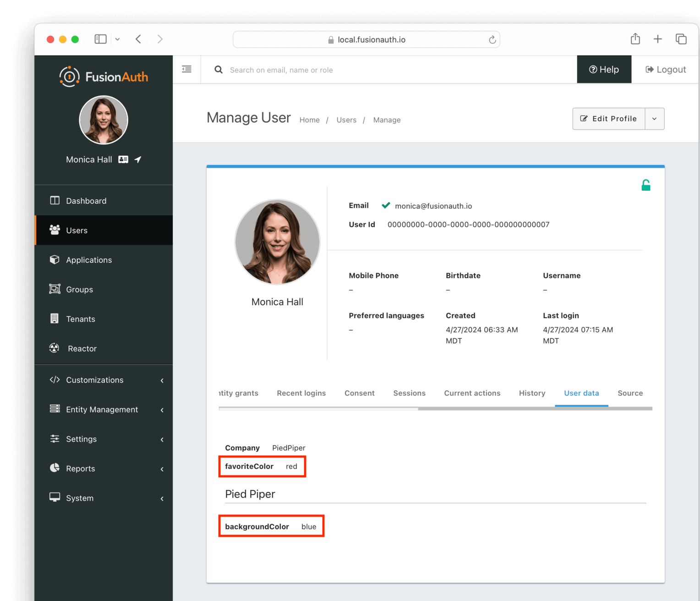Select the Applications sidebar icon

pos(55,259)
